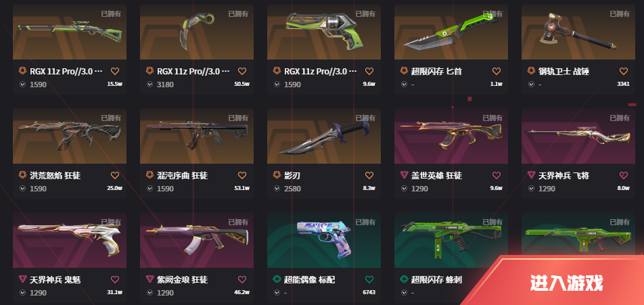Click the green heart on 超能偶像 标配
This screenshot has width=644, height=305.
pos(369,279)
